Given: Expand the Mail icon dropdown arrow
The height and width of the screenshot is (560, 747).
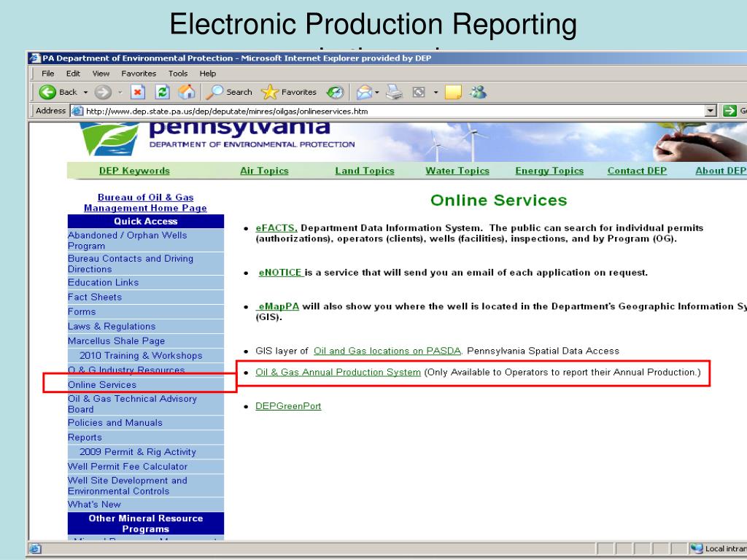Looking at the screenshot, I should (x=377, y=93).
